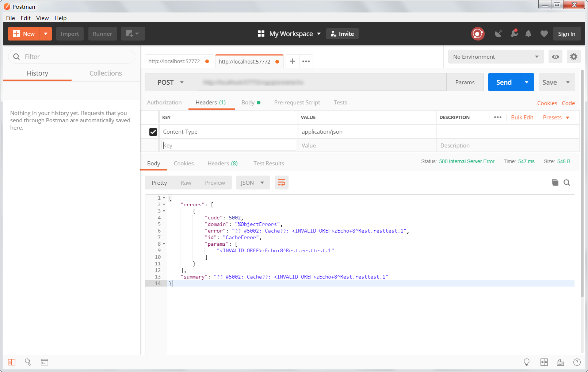Open the Runner
Screen dimensions: 588x372
point(102,34)
